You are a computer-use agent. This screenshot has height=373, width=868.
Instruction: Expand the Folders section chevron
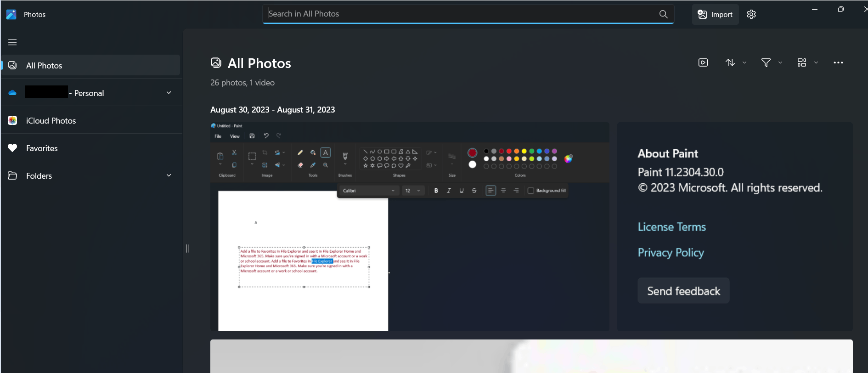tap(169, 175)
